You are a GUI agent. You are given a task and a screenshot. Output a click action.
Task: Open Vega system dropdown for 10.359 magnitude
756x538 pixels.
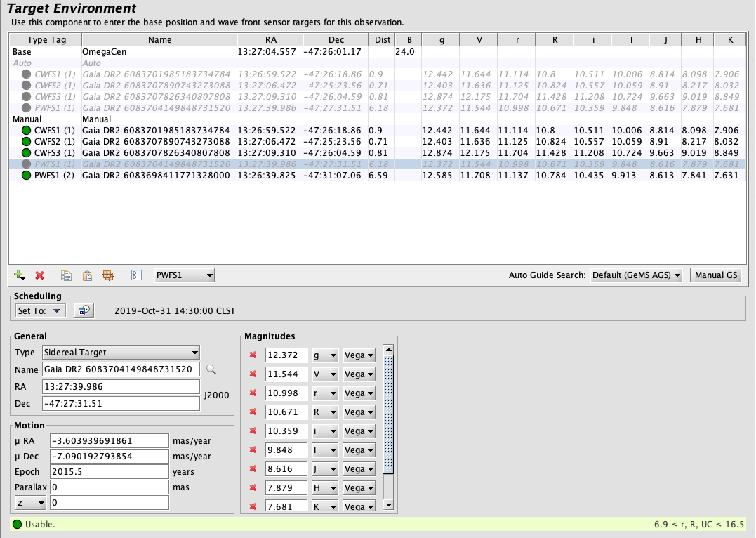[x=359, y=431]
